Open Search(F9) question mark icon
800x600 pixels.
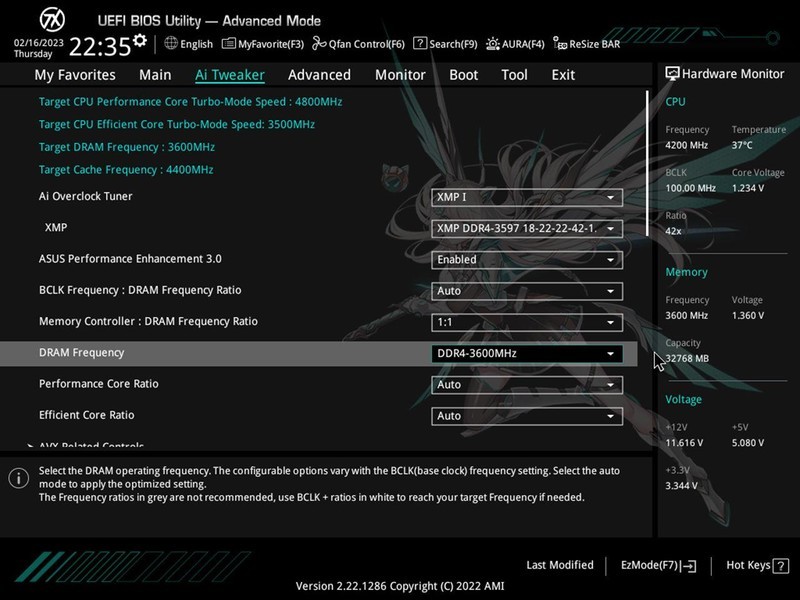click(420, 43)
